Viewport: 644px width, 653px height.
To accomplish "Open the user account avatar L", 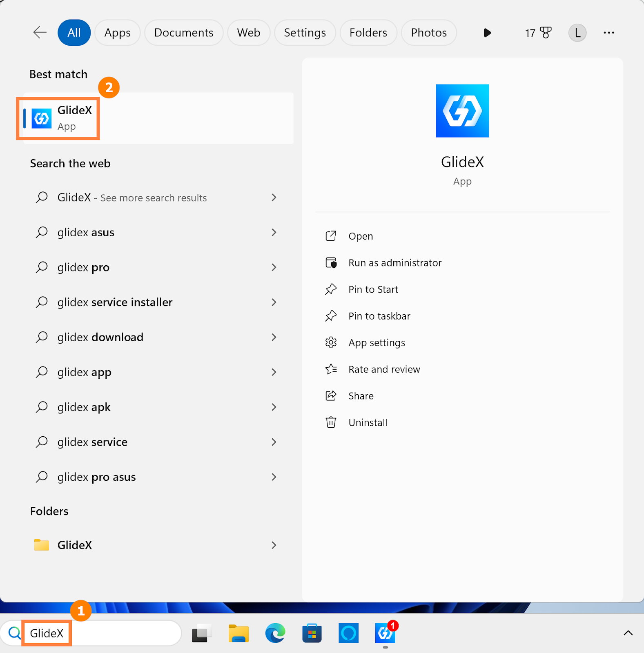I will pos(577,33).
